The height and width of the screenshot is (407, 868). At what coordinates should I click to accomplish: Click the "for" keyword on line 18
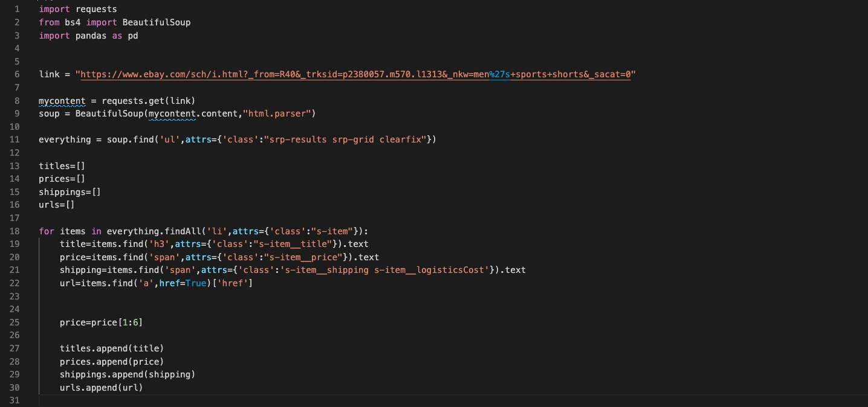(47, 231)
